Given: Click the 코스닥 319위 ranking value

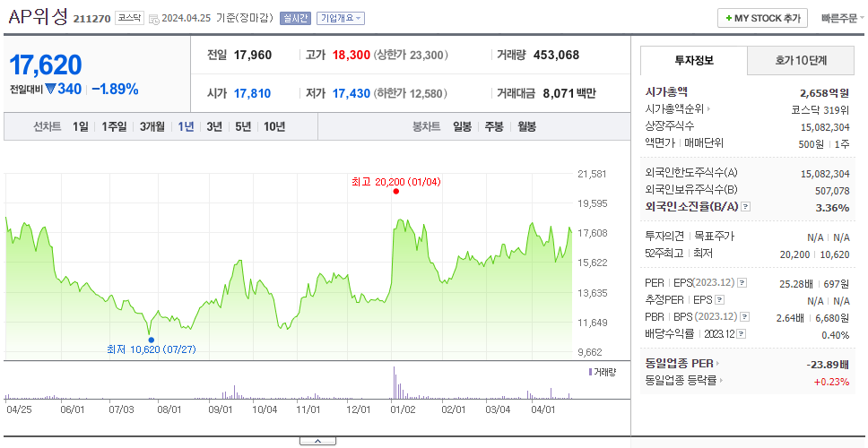Looking at the screenshot, I should point(820,109).
